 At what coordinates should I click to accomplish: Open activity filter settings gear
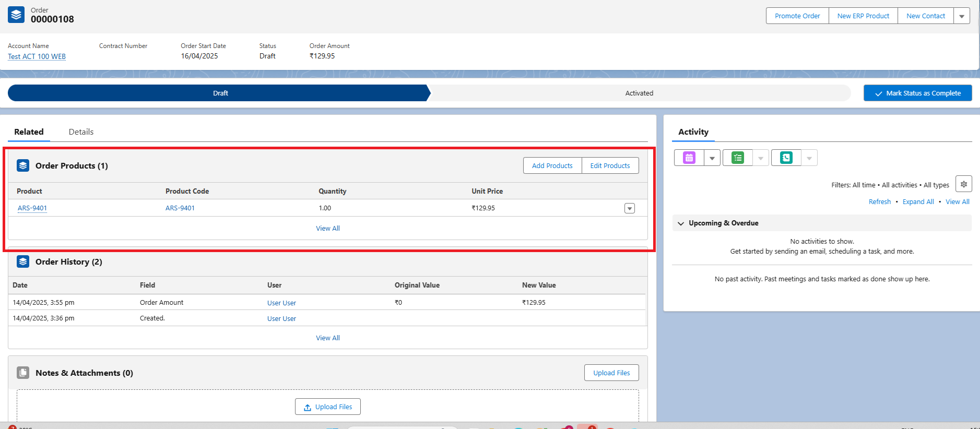[x=964, y=184]
